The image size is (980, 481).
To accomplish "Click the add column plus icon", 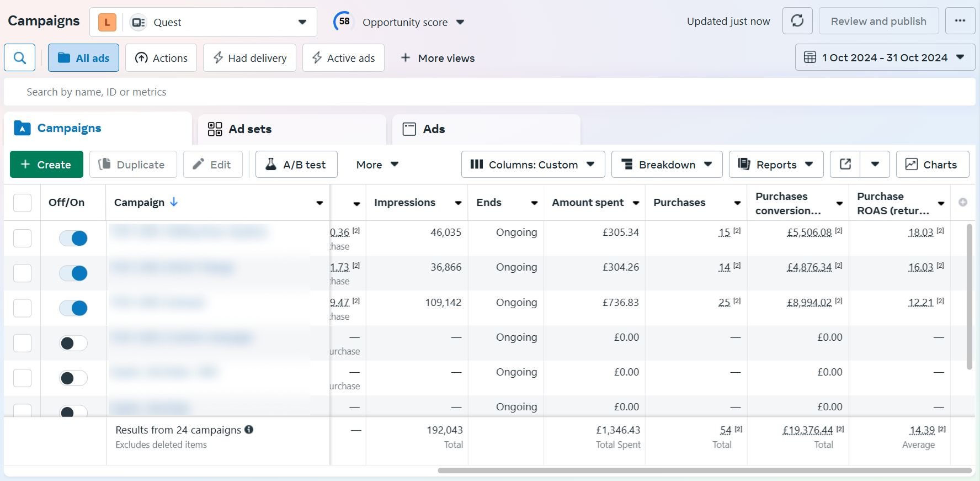I will coord(963,203).
